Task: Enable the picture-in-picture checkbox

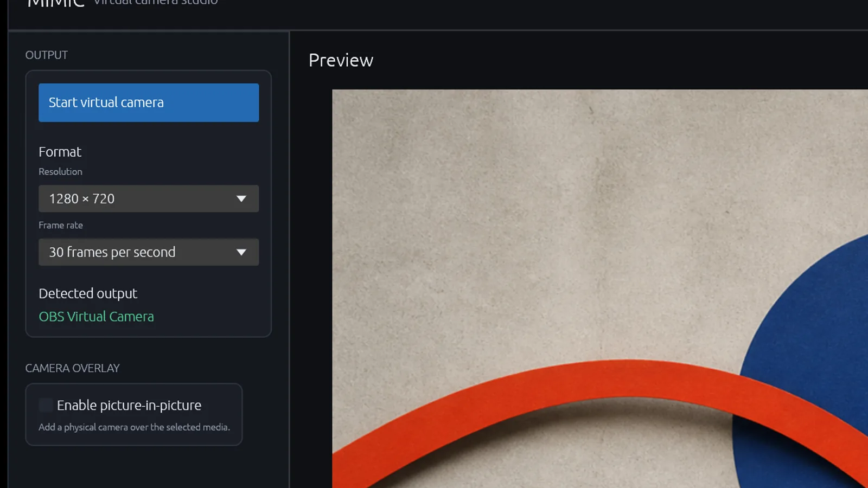Action: pos(46,405)
